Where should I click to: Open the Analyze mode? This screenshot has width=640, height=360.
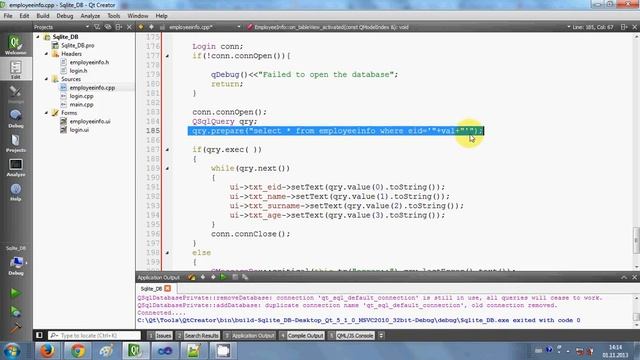pyautogui.click(x=16, y=167)
